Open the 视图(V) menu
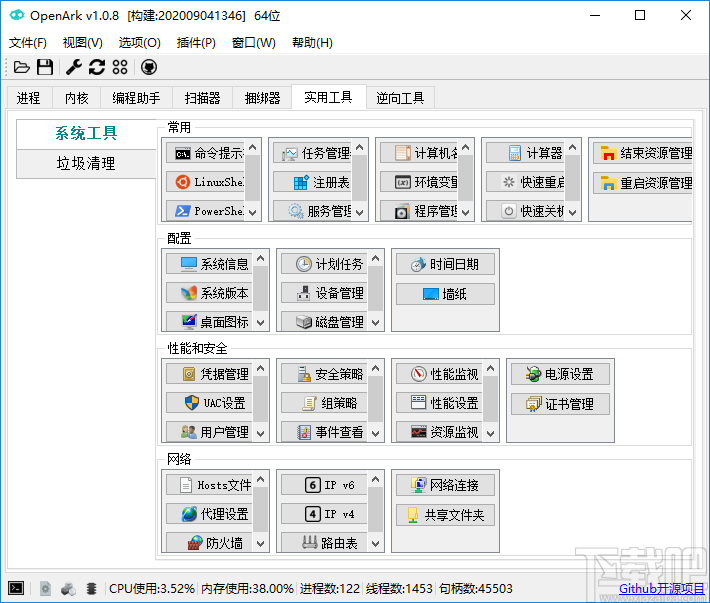 [82, 43]
